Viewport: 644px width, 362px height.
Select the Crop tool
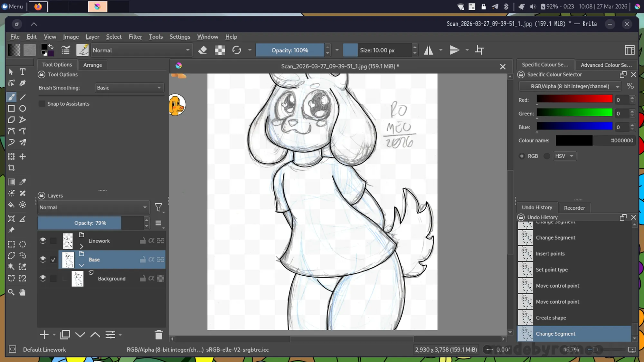pos(11,168)
